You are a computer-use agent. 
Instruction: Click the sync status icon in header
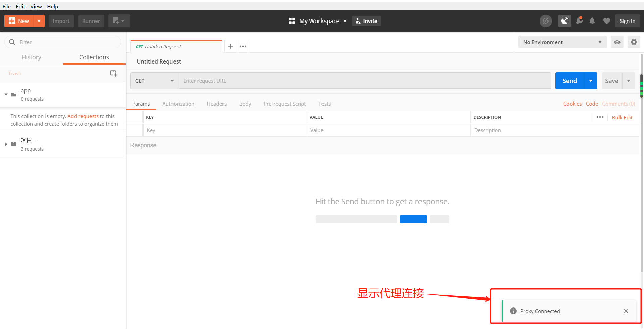(546, 21)
